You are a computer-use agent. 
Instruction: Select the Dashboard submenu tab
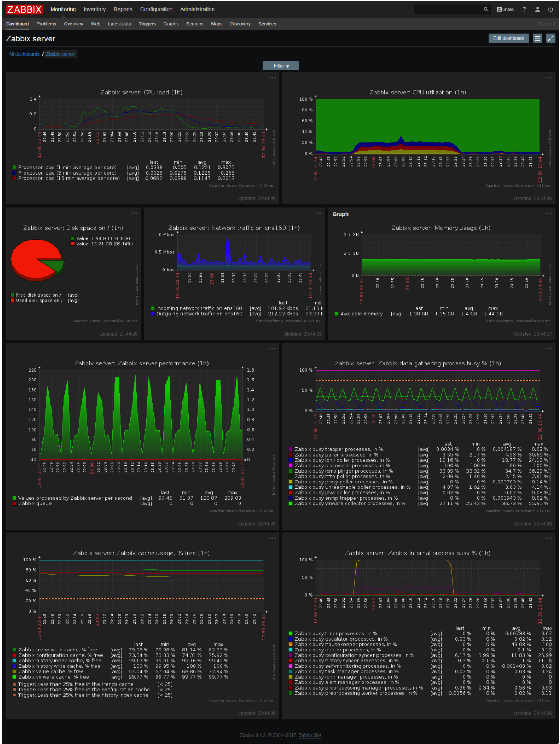(17, 24)
